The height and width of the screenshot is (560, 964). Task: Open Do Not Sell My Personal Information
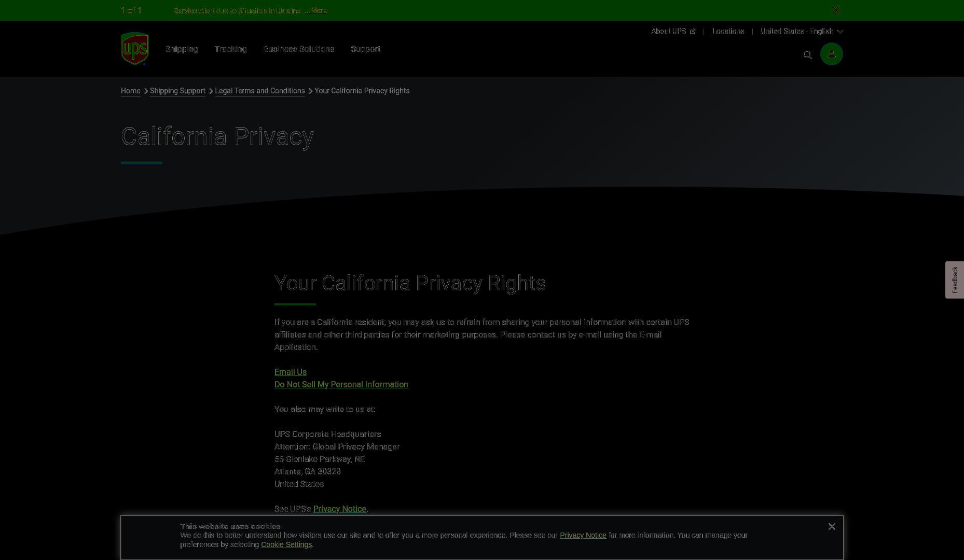[x=341, y=384]
